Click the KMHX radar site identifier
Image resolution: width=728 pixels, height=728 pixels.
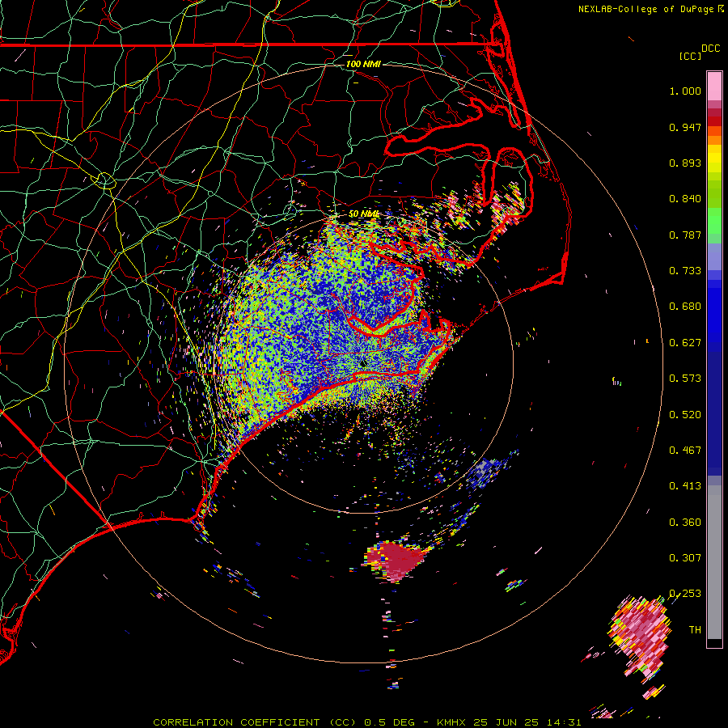[451, 722]
